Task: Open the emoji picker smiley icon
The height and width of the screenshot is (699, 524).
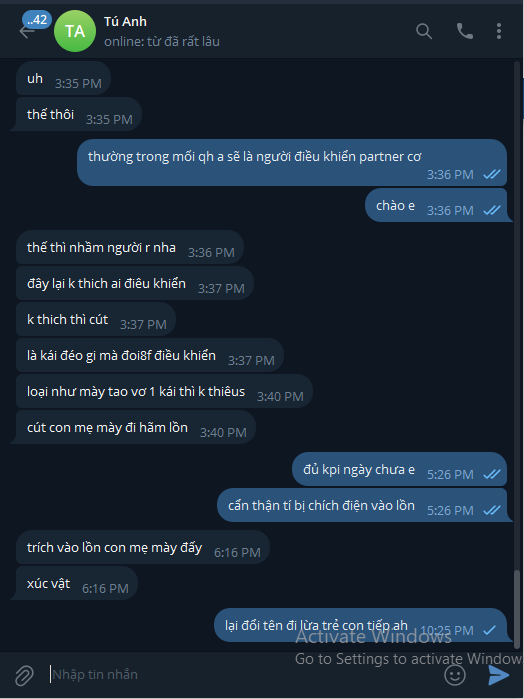Action: pyautogui.click(x=455, y=675)
